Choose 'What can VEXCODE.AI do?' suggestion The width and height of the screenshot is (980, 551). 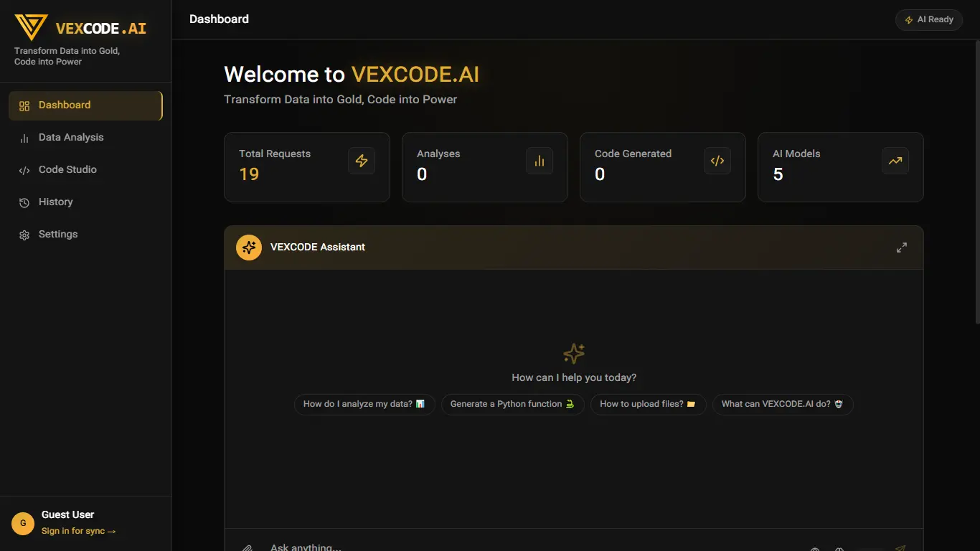[783, 404]
